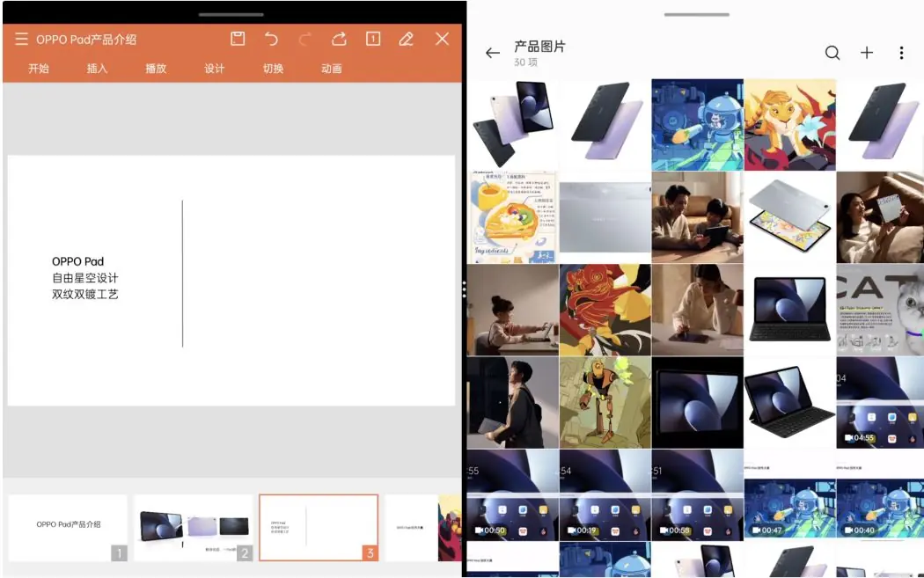Open the photo of three tablets in different colors
924x578 pixels.
[513, 125]
